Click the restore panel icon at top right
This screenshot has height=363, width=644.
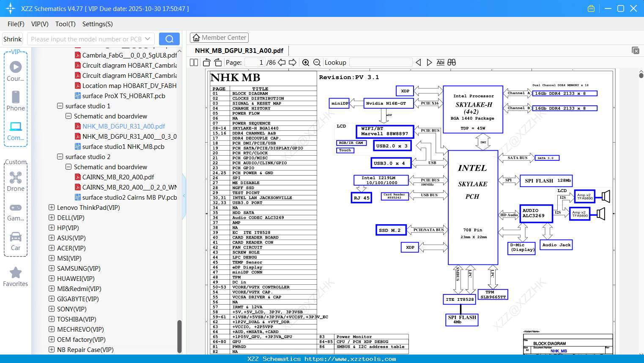click(636, 50)
